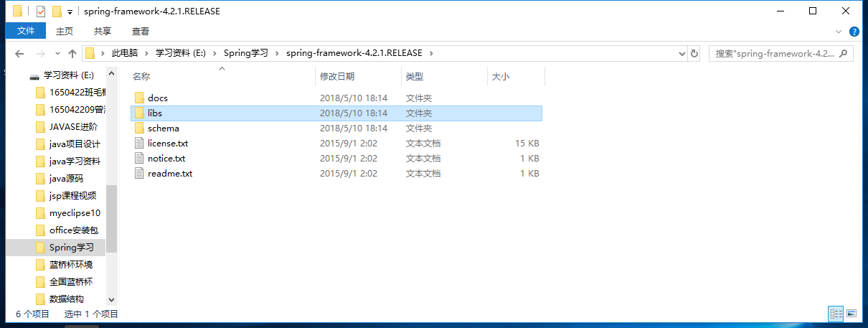Viewport: 868px width, 328px height.
Task: Expand the chevron after 此电脑 in breadcrumb
Action: click(146, 53)
